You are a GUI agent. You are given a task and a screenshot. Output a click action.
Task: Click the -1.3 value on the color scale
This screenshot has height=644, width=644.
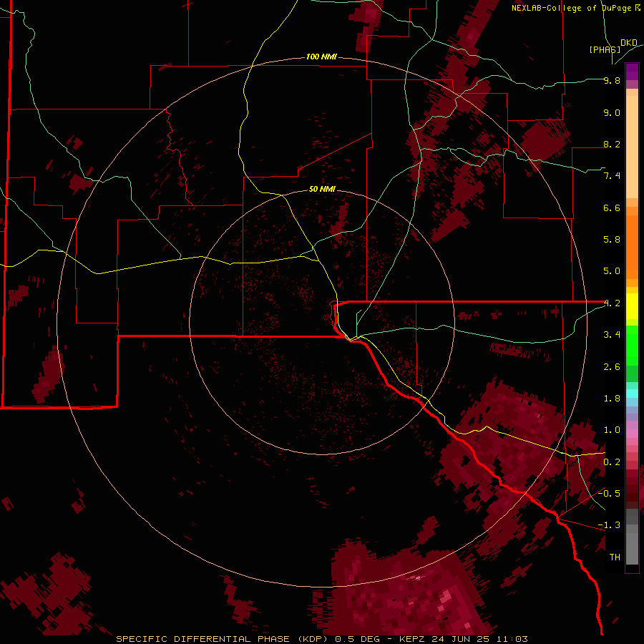point(609,525)
